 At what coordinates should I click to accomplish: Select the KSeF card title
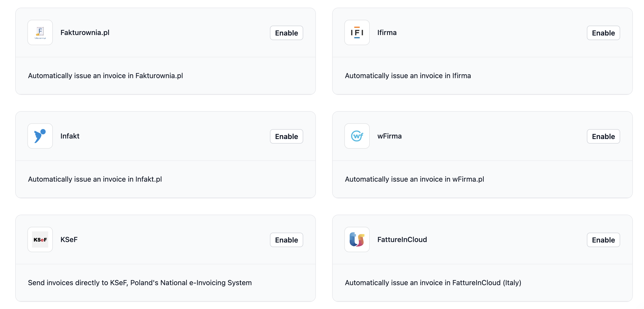click(69, 239)
